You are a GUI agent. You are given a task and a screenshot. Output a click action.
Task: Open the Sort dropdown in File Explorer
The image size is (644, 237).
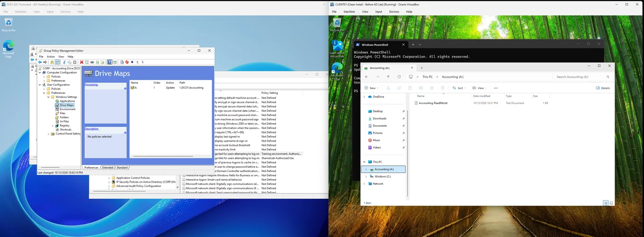(459, 88)
